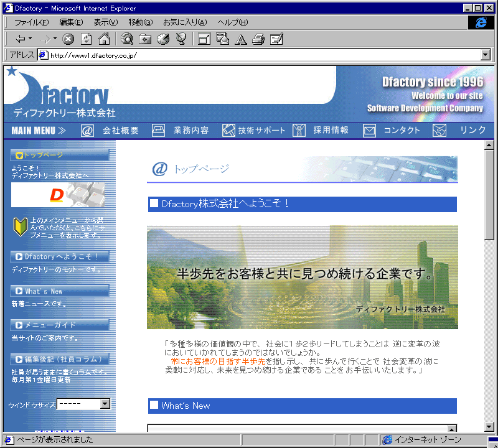Click the green-yellow beginner mark icon
The width and height of the screenshot is (498, 448).
coord(21,226)
